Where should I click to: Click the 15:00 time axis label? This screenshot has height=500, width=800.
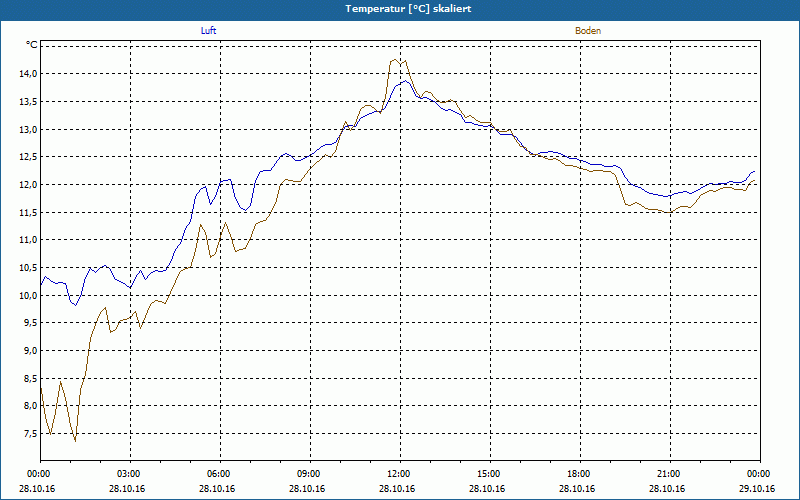pos(490,474)
